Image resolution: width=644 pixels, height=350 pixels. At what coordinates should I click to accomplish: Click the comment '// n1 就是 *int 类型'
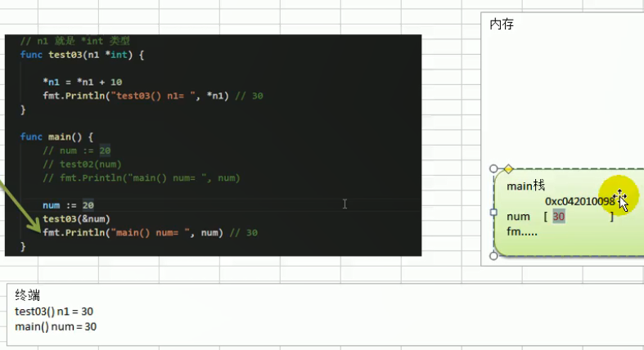(74, 41)
